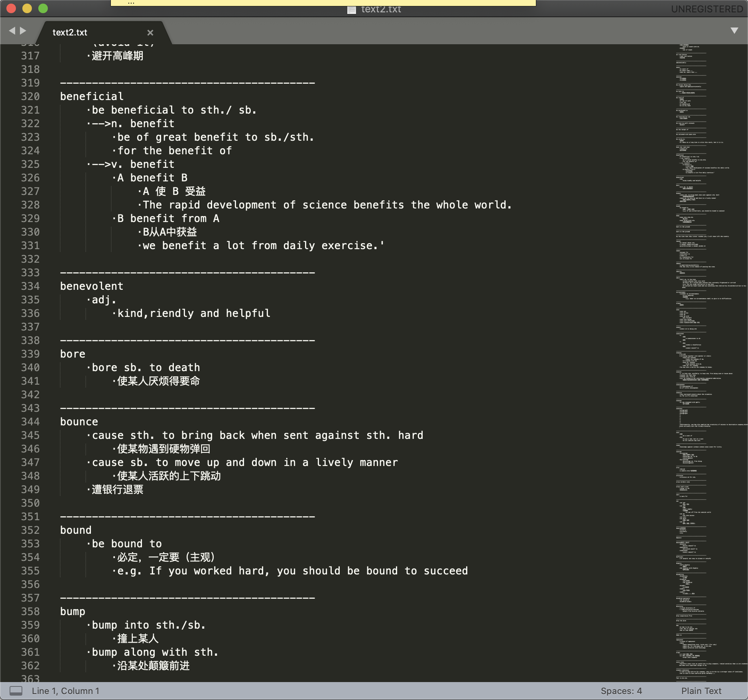
Task: Click the document icon beside the text2.txt title
Action: click(x=351, y=10)
